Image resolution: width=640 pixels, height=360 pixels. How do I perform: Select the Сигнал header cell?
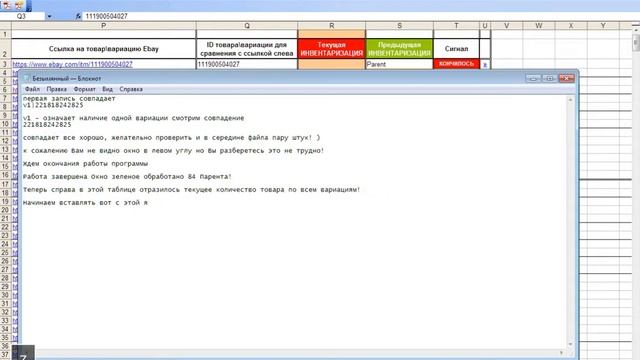[x=456, y=49]
